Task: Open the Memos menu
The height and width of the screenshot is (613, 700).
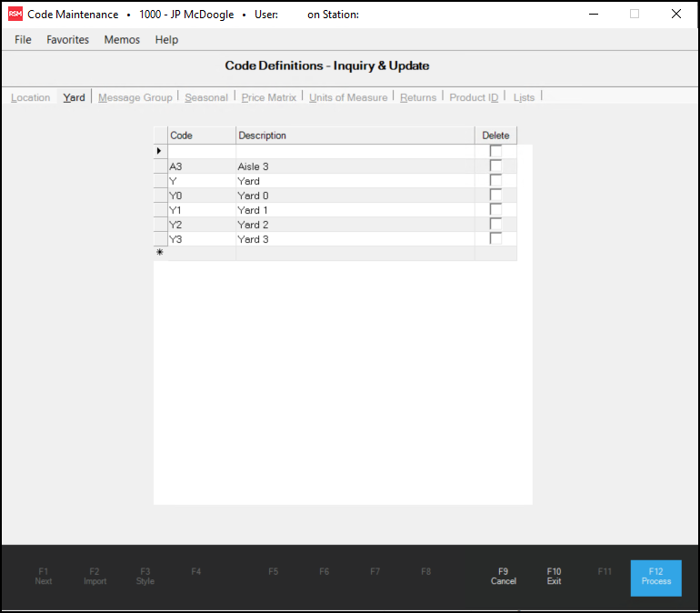Action: pos(122,40)
